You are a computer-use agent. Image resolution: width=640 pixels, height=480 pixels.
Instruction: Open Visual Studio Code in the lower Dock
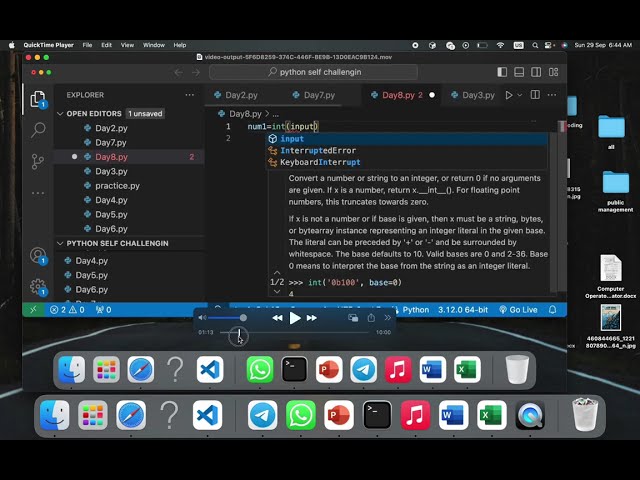pos(207,416)
